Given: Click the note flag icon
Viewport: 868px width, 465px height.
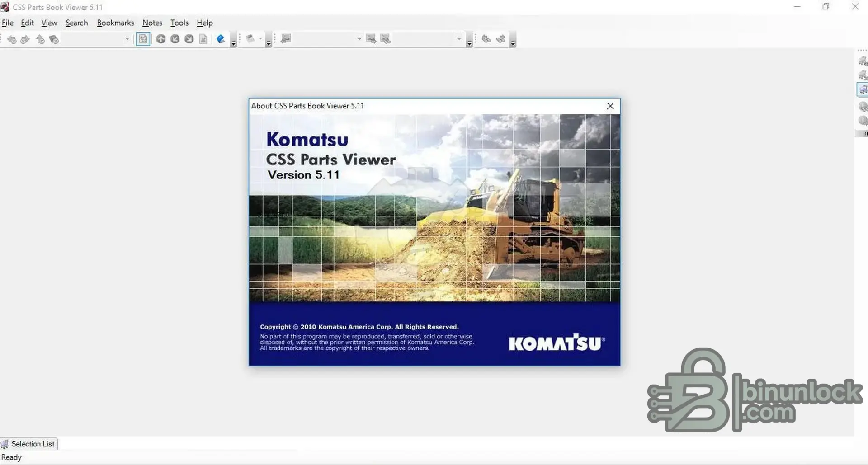Looking at the screenshot, I should coord(286,39).
